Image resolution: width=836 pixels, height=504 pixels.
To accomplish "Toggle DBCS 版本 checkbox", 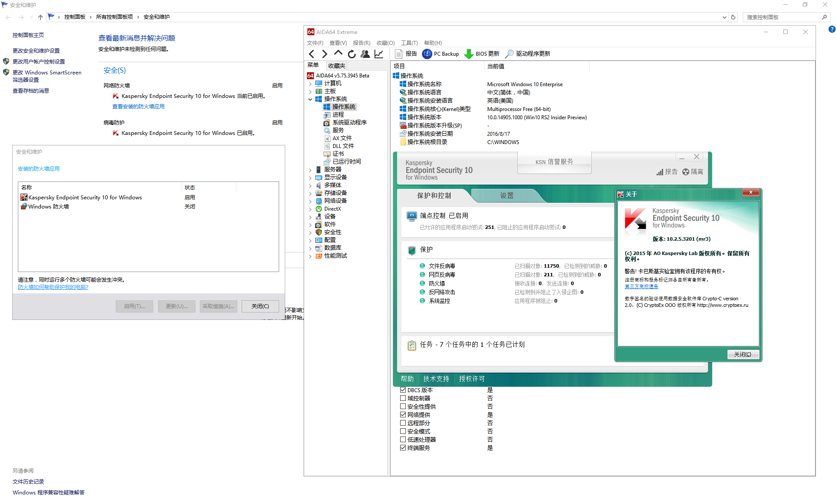I will click(403, 390).
